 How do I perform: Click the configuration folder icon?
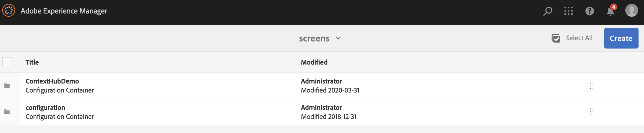click(x=7, y=112)
